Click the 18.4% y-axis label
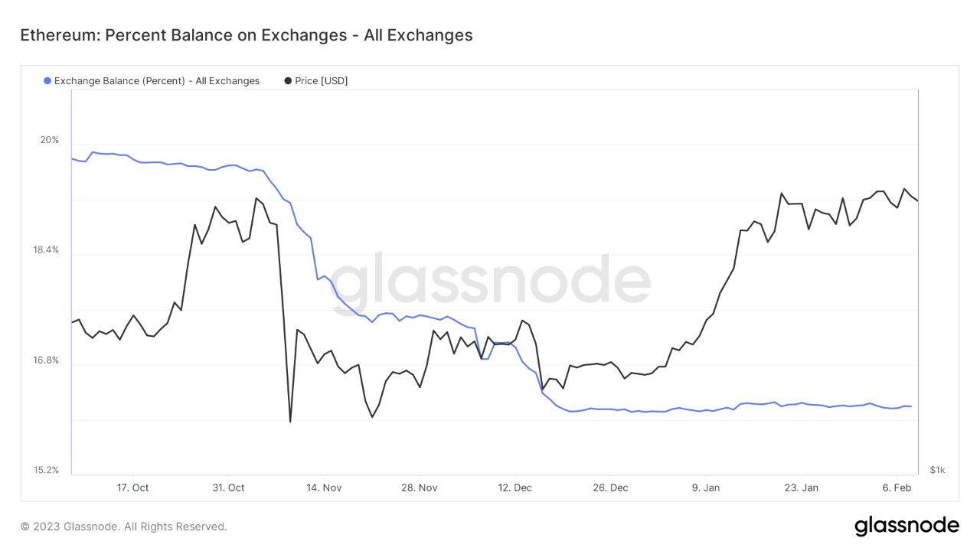This screenshot has width=980, height=551. click(47, 250)
